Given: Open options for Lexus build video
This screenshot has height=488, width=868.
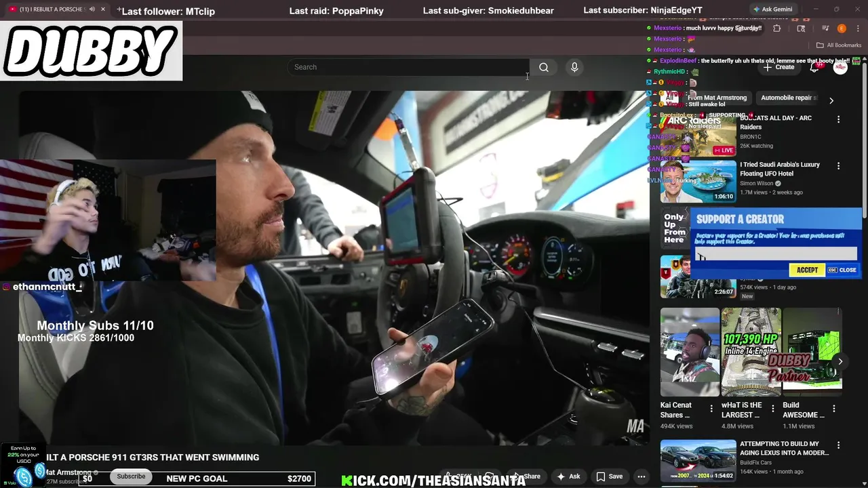Looking at the screenshot, I should click(838, 445).
